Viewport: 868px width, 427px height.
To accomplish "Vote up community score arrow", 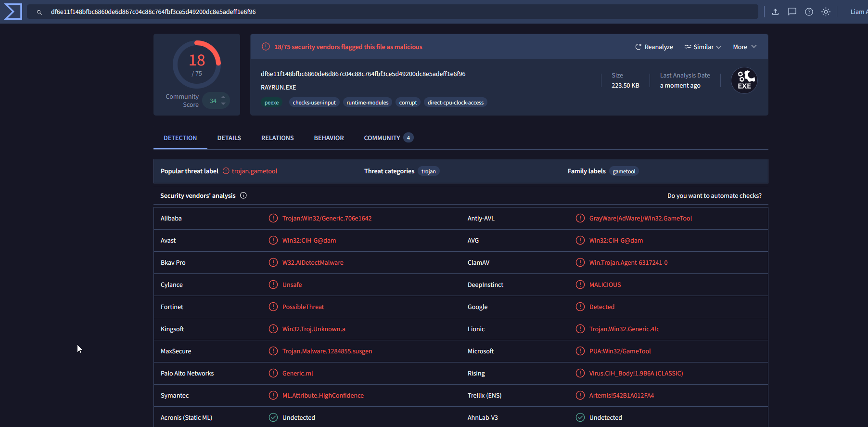I will (223, 97).
